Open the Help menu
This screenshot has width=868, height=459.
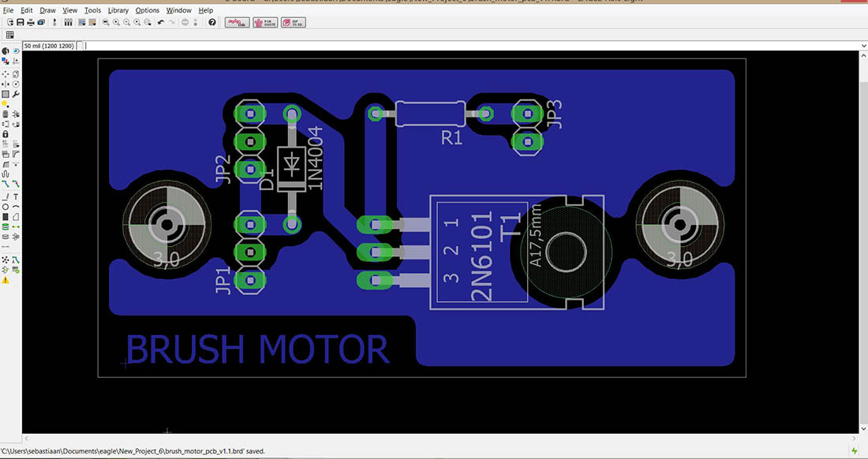[x=205, y=10]
